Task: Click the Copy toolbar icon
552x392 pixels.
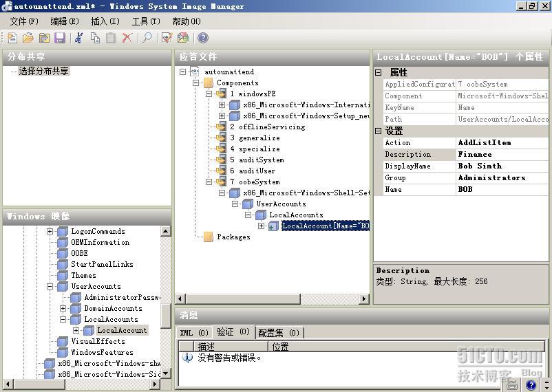Action: pos(95,38)
